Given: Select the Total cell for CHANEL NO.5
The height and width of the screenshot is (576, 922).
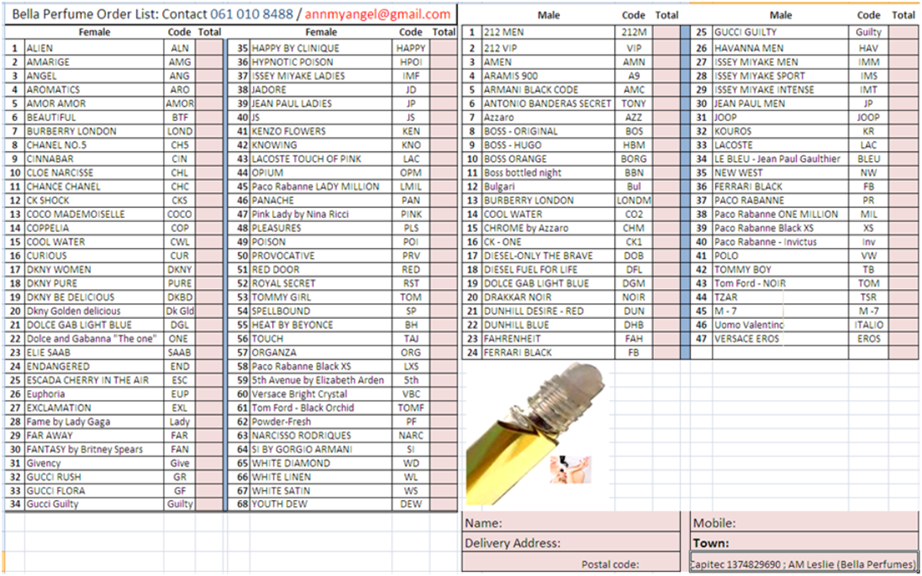Looking at the screenshot, I should coord(209,145).
